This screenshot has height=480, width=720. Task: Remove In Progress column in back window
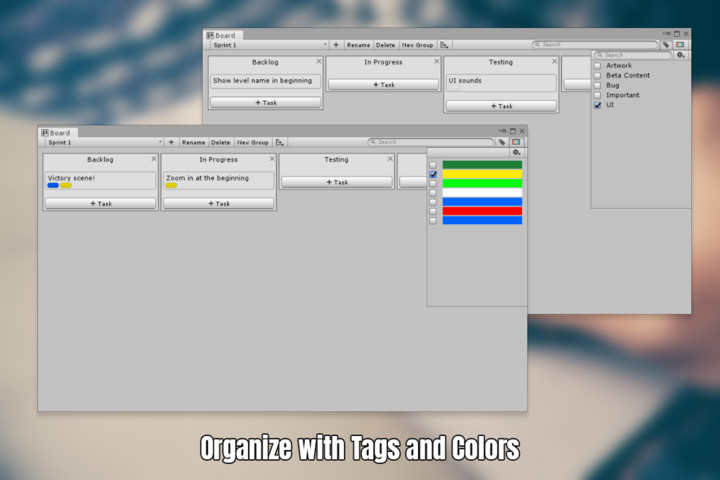pyautogui.click(x=436, y=61)
